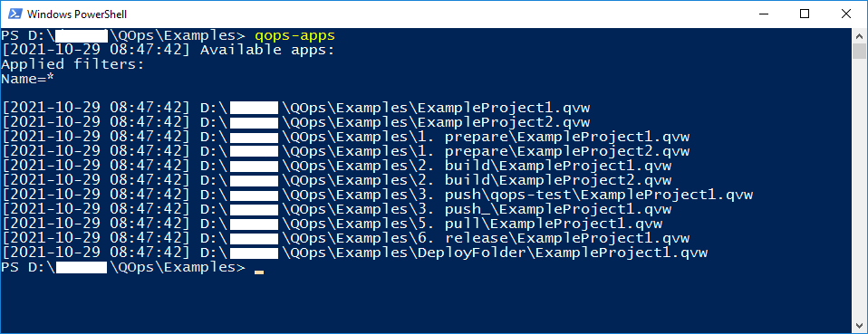The image size is (868, 334).
Task: Click the vertical scrollbar thumb
Action: pyautogui.click(x=859, y=51)
